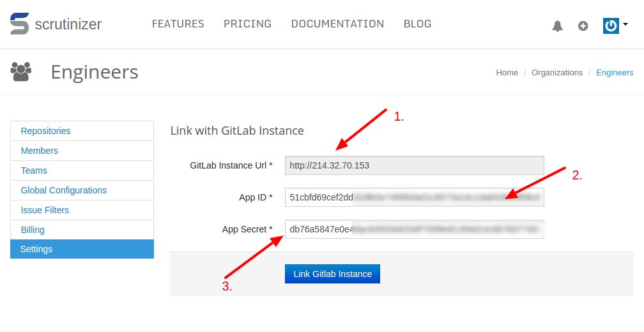Click the Link Gitlab Instance button

332,274
